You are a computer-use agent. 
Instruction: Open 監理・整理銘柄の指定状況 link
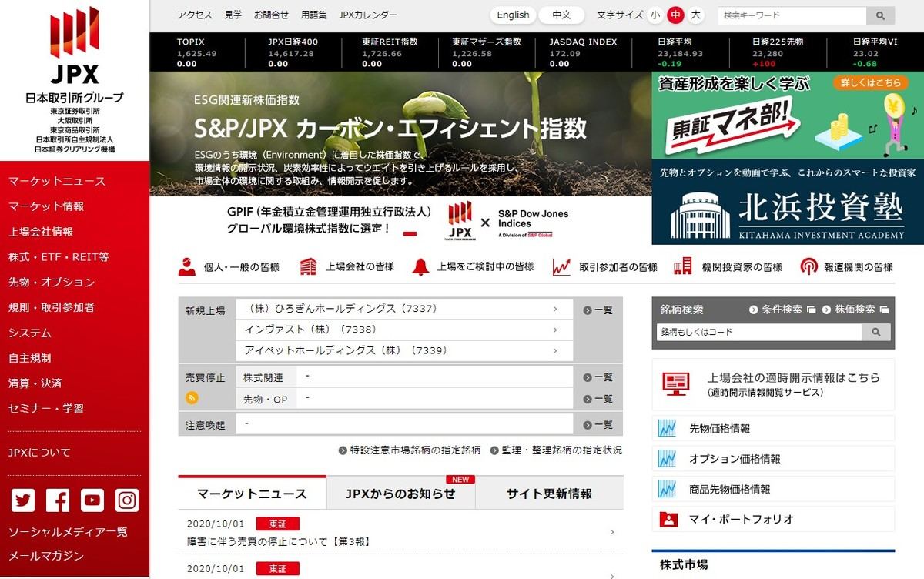(556, 450)
